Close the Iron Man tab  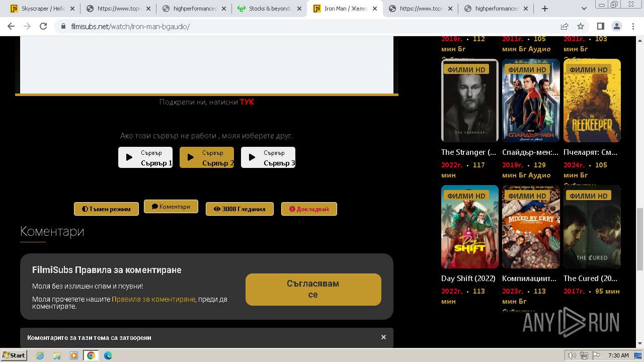point(375,9)
